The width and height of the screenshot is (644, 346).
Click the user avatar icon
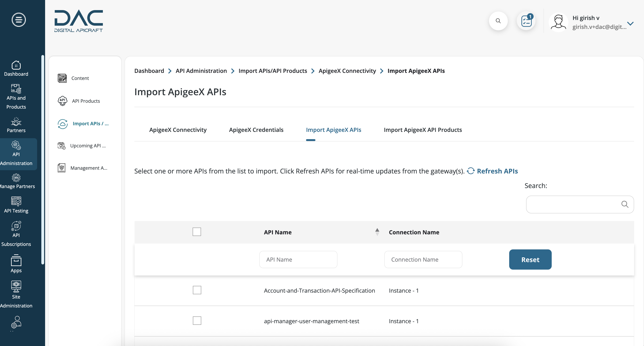558,22
